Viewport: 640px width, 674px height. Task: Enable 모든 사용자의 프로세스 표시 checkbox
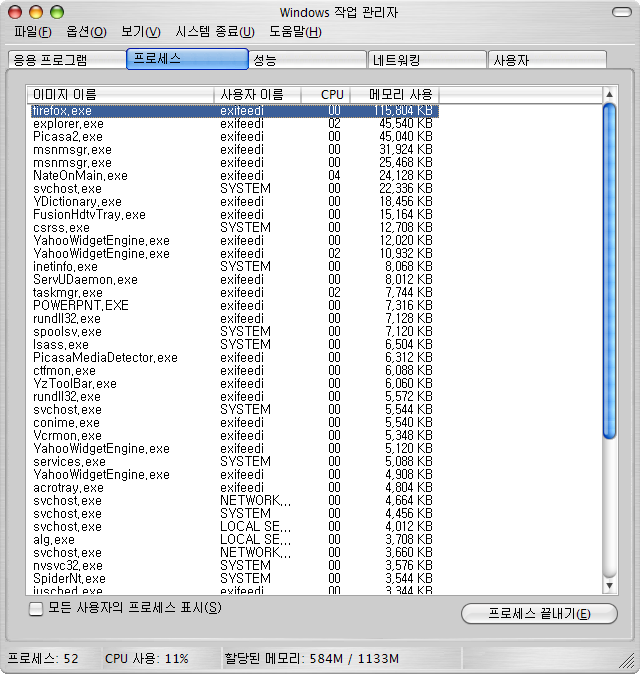[36, 609]
